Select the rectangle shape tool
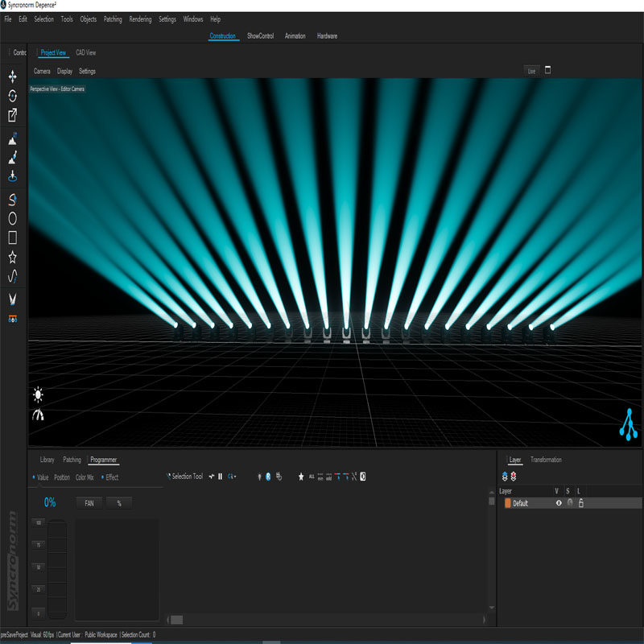 click(13, 237)
